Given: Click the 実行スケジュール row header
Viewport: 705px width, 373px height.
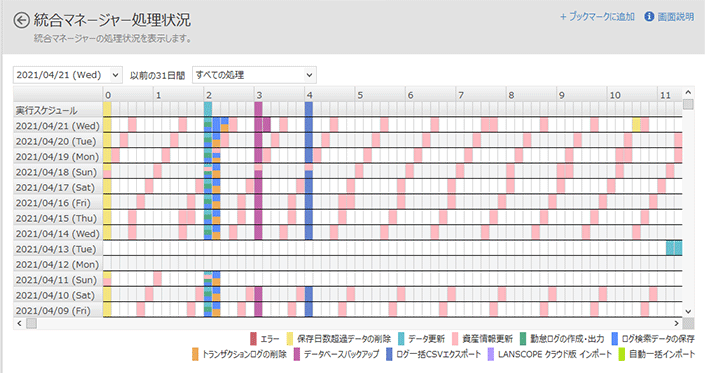Looking at the screenshot, I should point(58,110).
